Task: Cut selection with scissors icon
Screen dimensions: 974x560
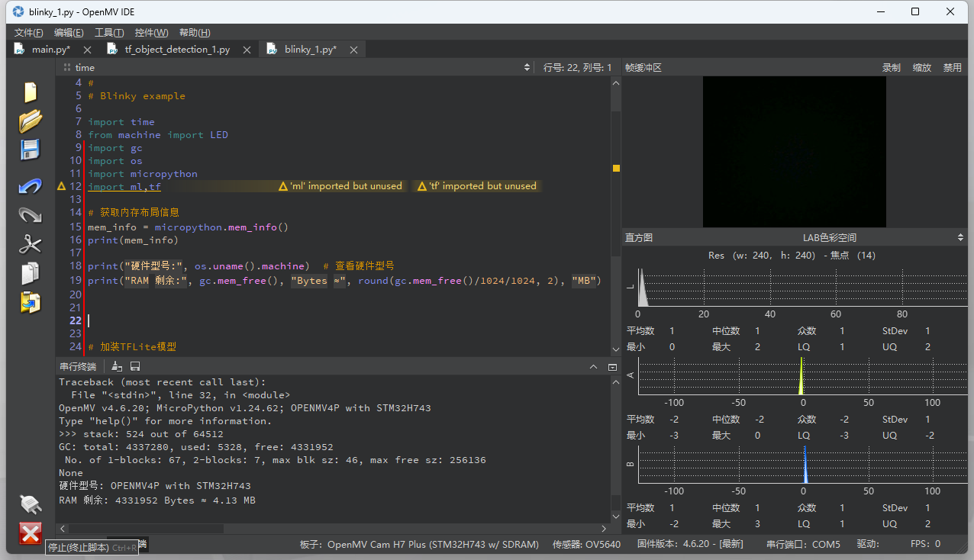Action: (x=31, y=244)
